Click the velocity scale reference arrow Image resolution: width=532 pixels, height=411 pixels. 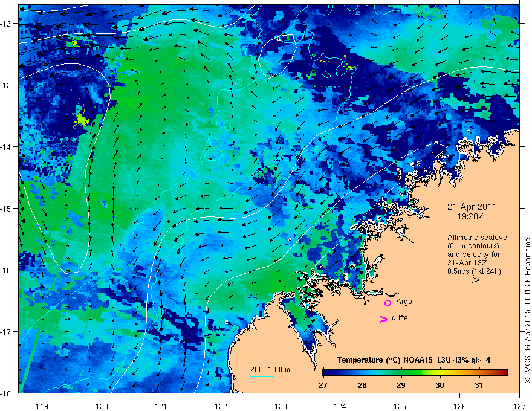[467, 280]
